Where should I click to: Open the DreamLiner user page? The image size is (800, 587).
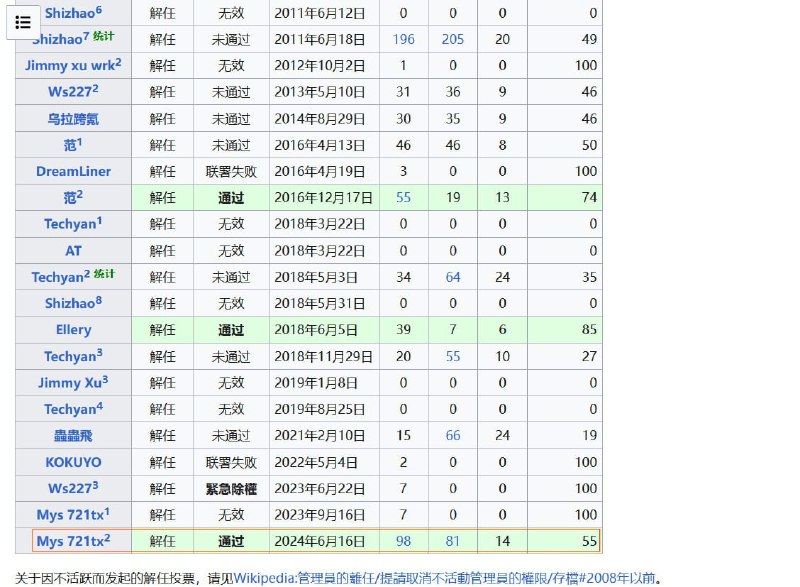pos(73,171)
